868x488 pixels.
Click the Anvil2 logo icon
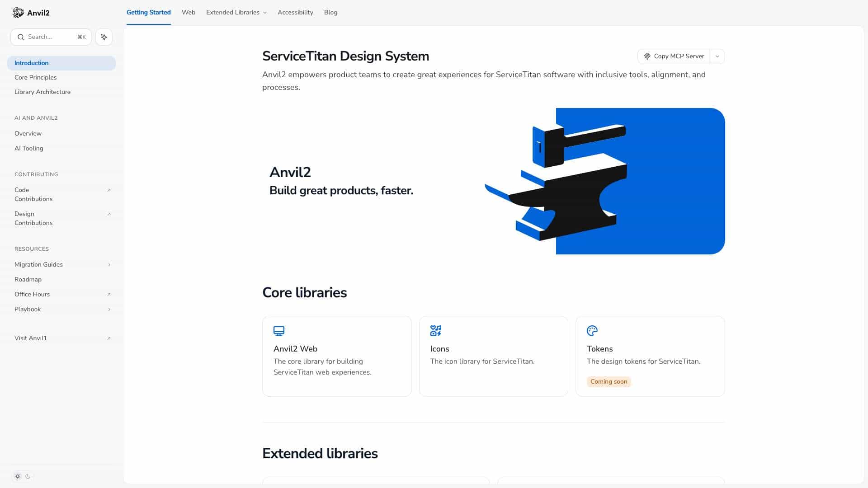[x=18, y=13]
